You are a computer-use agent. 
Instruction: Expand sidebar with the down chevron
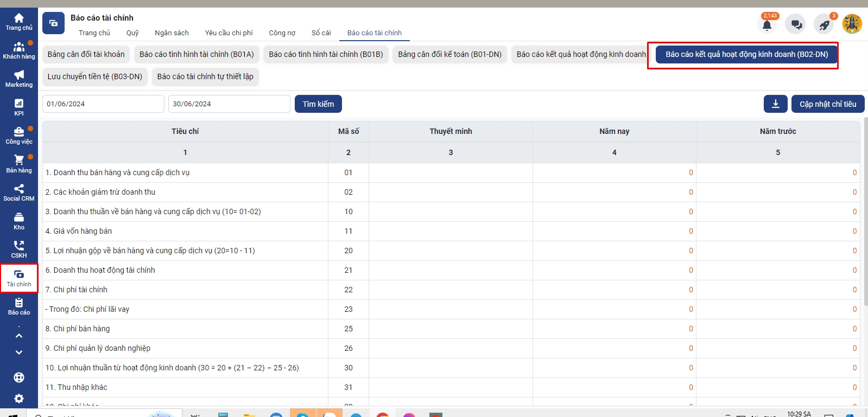pyautogui.click(x=19, y=352)
